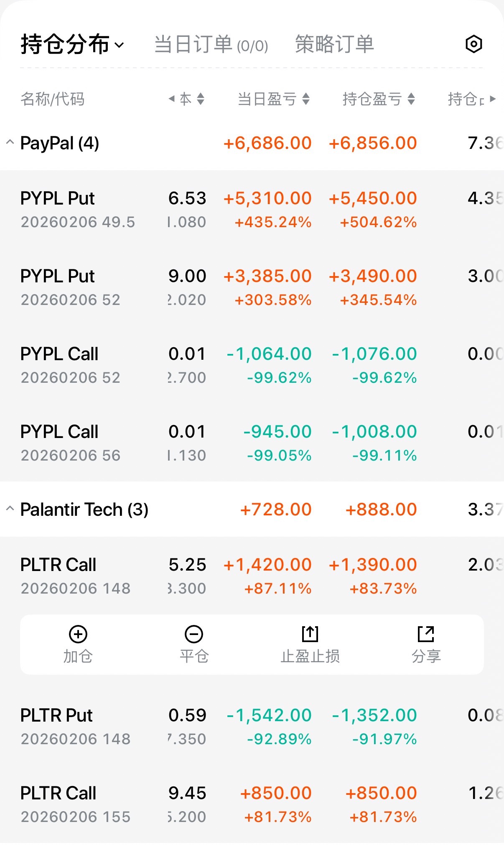
Task: Select PLTR Put 20260206 148 row
Action: [x=76, y=726]
